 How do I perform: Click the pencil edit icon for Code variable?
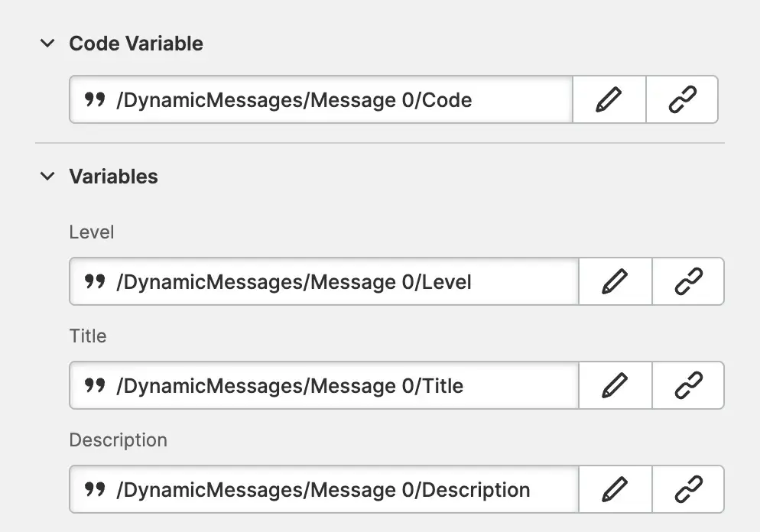click(609, 99)
